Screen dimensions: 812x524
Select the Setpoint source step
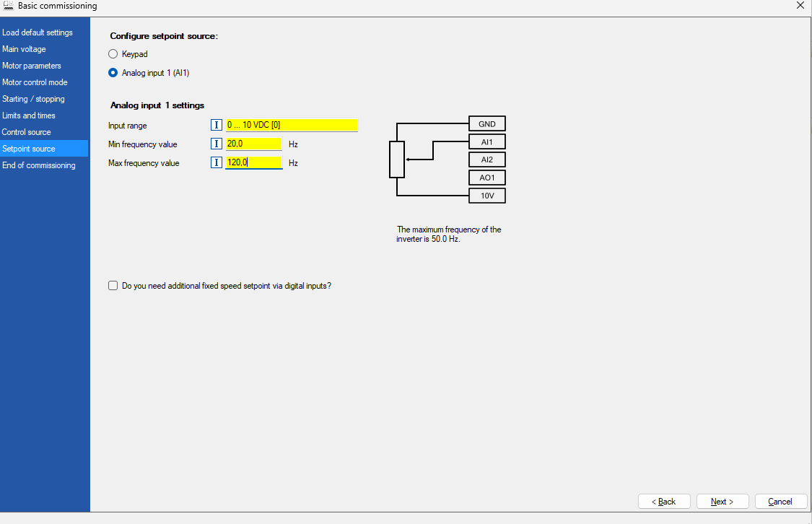[44, 149]
